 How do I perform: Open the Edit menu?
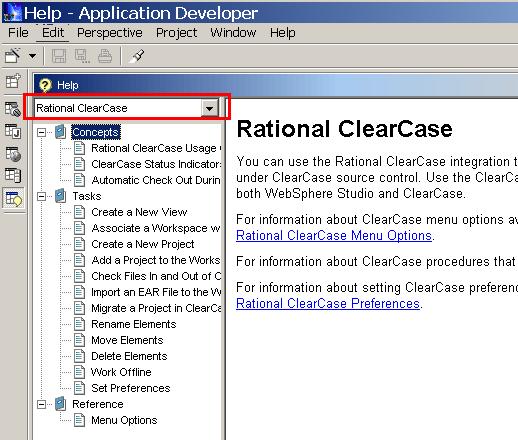click(x=53, y=33)
